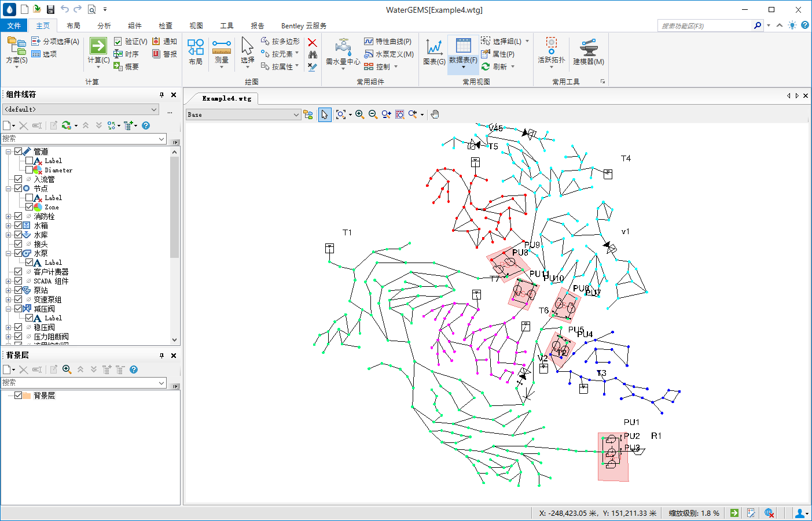Click help icon in 背景层 panel toolbar
812x521 pixels.
pyautogui.click(x=134, y=369)
